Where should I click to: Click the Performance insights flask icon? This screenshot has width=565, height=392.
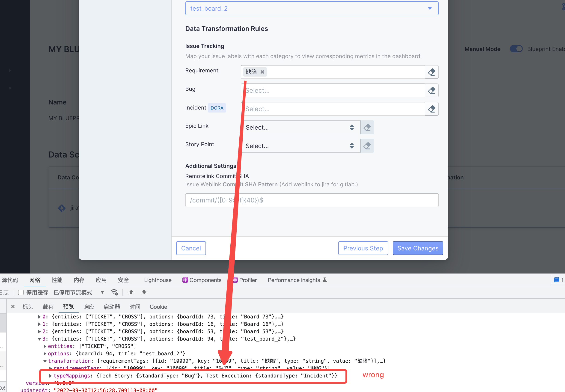(x=325, y=280)
